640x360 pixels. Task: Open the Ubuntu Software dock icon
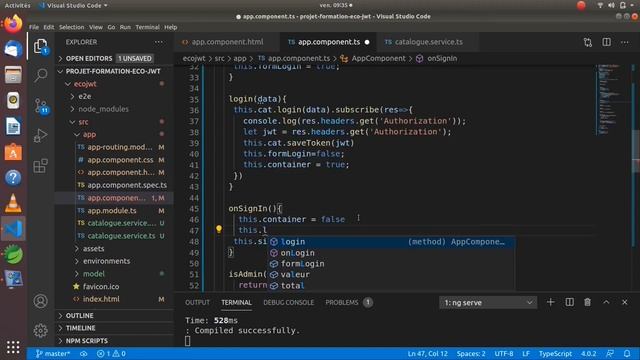(13, 152)
